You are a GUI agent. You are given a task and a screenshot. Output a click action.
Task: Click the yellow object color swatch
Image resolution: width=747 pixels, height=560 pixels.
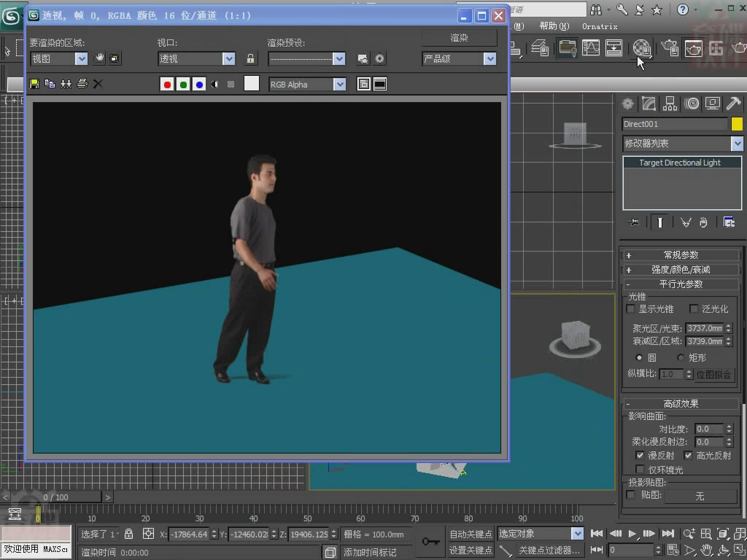(x=737, y=124)
